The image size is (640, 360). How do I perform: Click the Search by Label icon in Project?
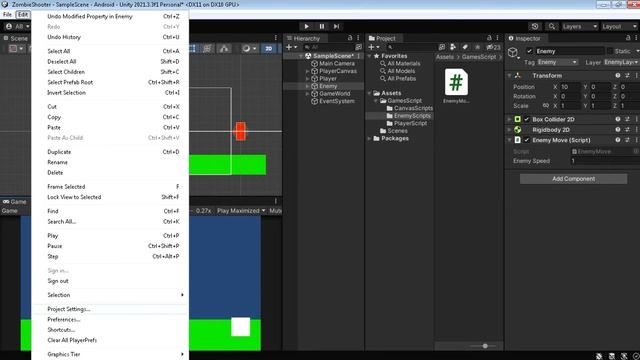(465, 47)
